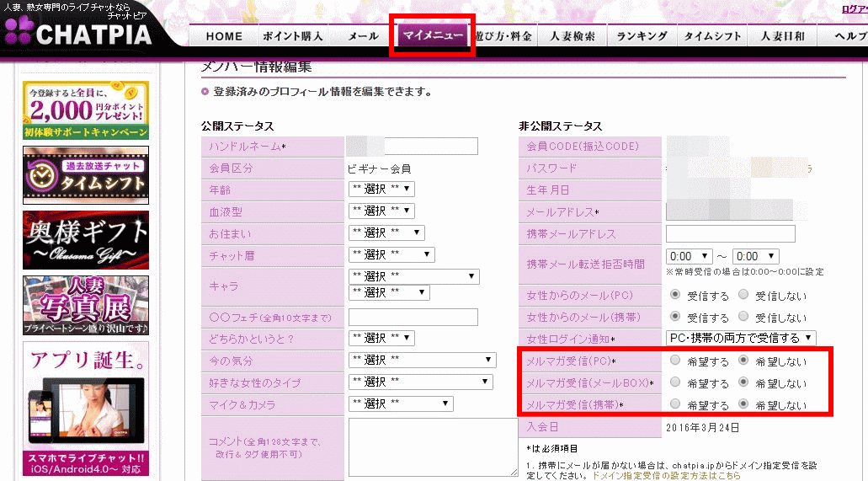Click the ハンドルネーム text field
868x481 pixels.
pyautogui.click(x=431, y=147)
